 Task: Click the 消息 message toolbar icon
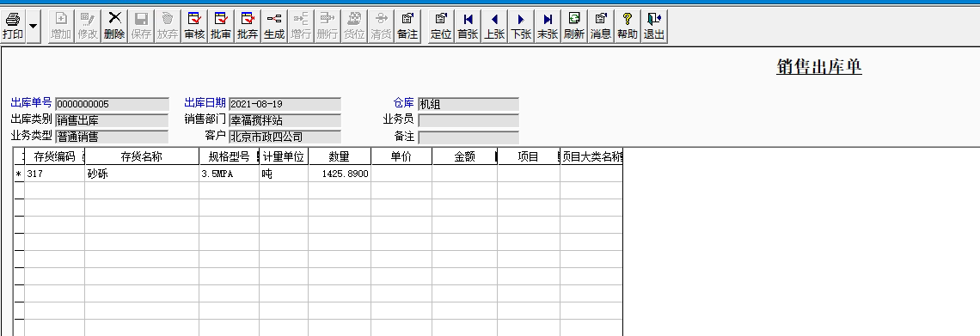point(601,27)
